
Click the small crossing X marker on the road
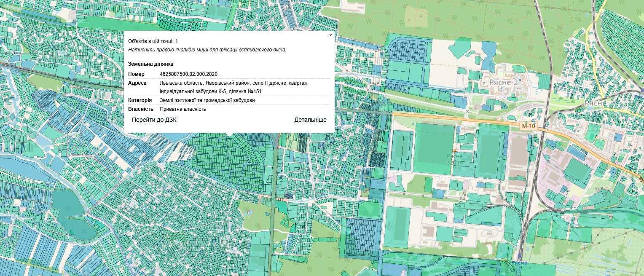[467, 112]
